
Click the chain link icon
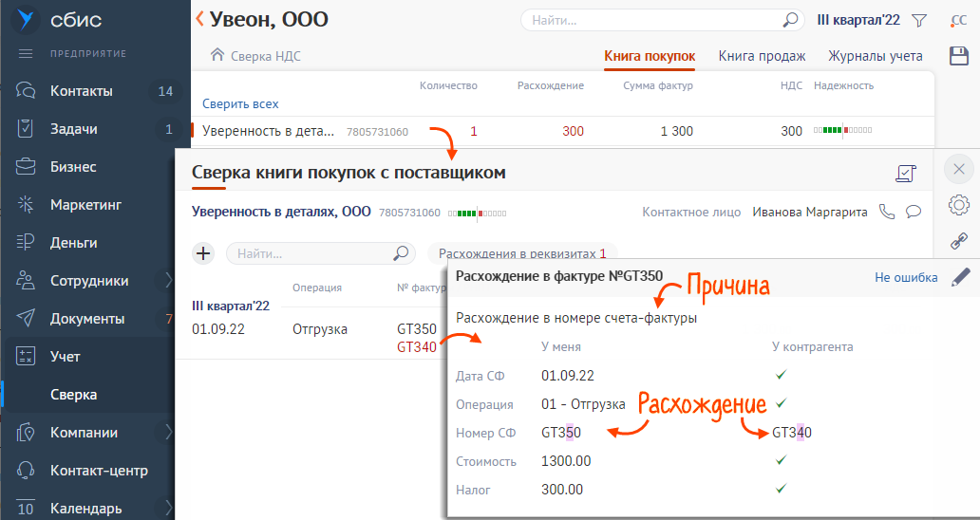[x=959, y=241]
